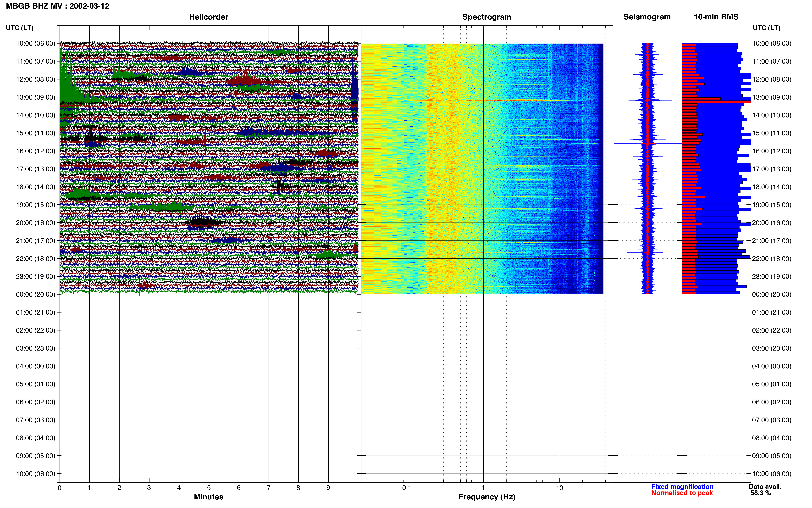Viewport: 812px width, 508px height.
Task: Click left time label '07:00 (03:00)'
Action: pos(36,420)
